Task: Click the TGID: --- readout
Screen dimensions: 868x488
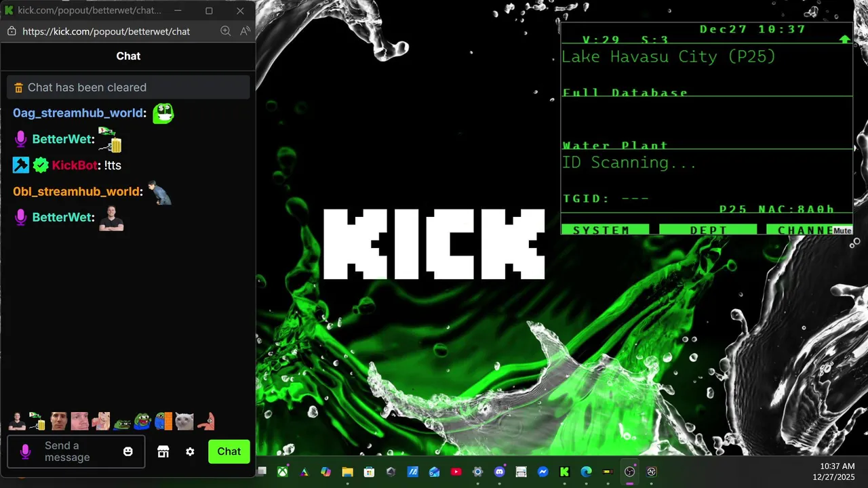Action: coord(606,199)
